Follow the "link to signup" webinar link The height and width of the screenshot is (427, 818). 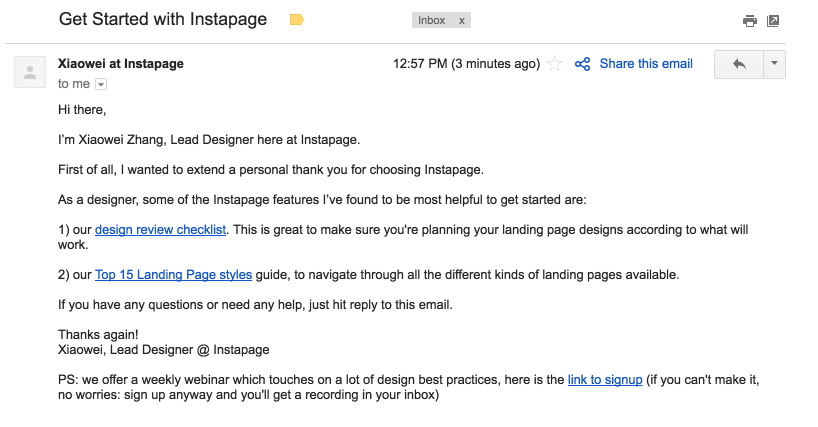605,380
